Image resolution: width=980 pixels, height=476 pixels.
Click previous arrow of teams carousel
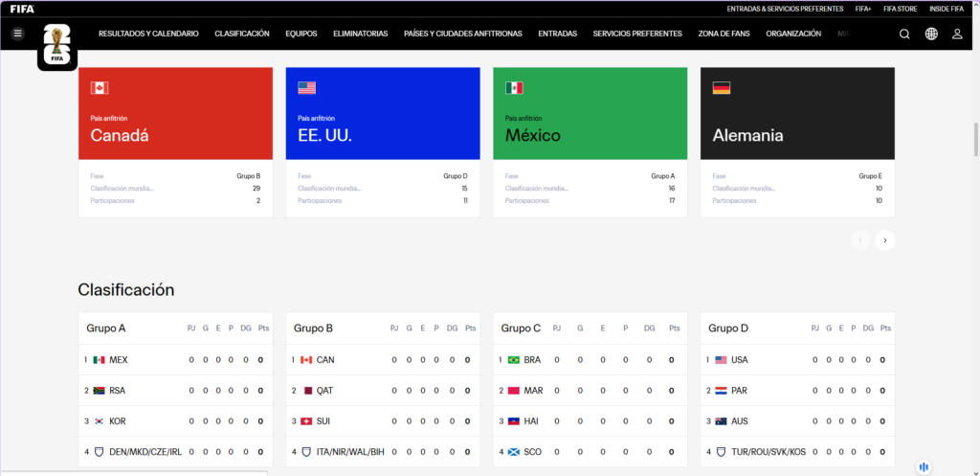(x=860, y=240)
